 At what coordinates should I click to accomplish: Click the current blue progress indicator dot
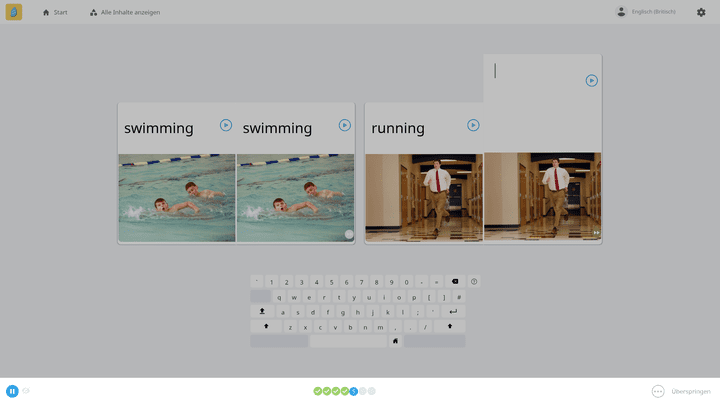354,391
